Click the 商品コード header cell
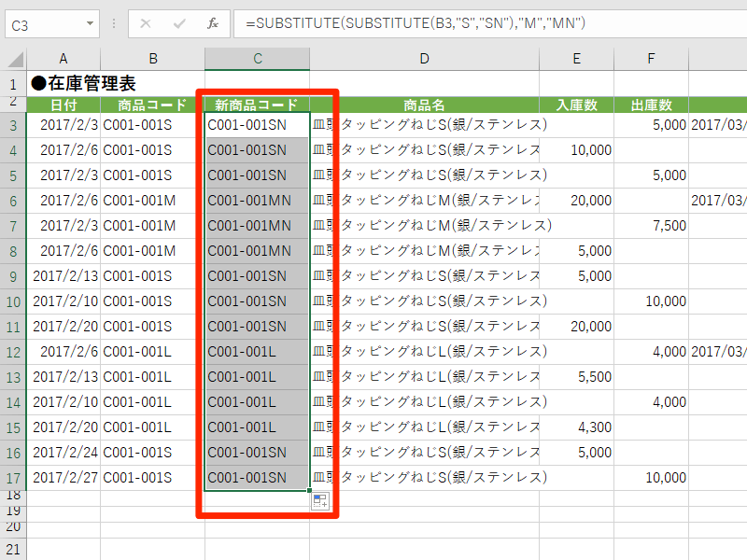The image size is (747, 560). coord(153,105)
